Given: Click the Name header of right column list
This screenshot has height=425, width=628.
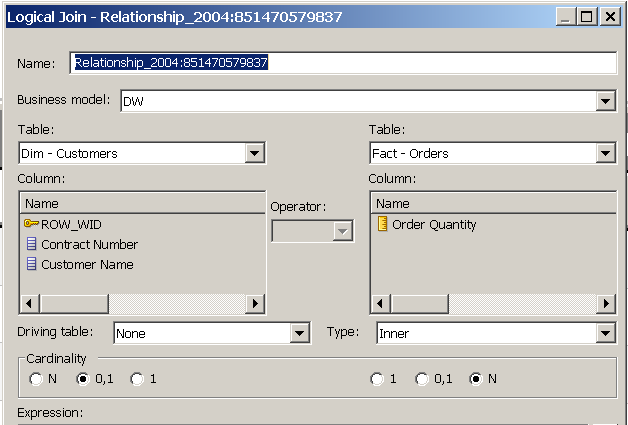Looking at the screenshot, I should pyautogui.click(x=493, y=203).
